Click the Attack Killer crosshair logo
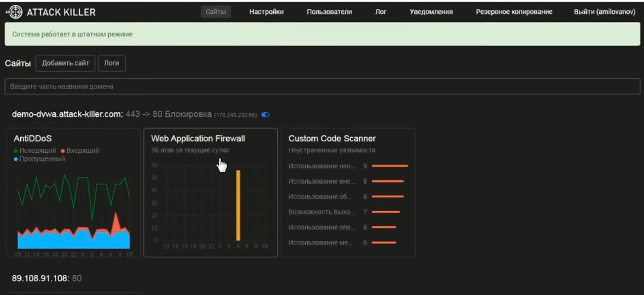Screen dimensions: 644x295 pos(14,12)
